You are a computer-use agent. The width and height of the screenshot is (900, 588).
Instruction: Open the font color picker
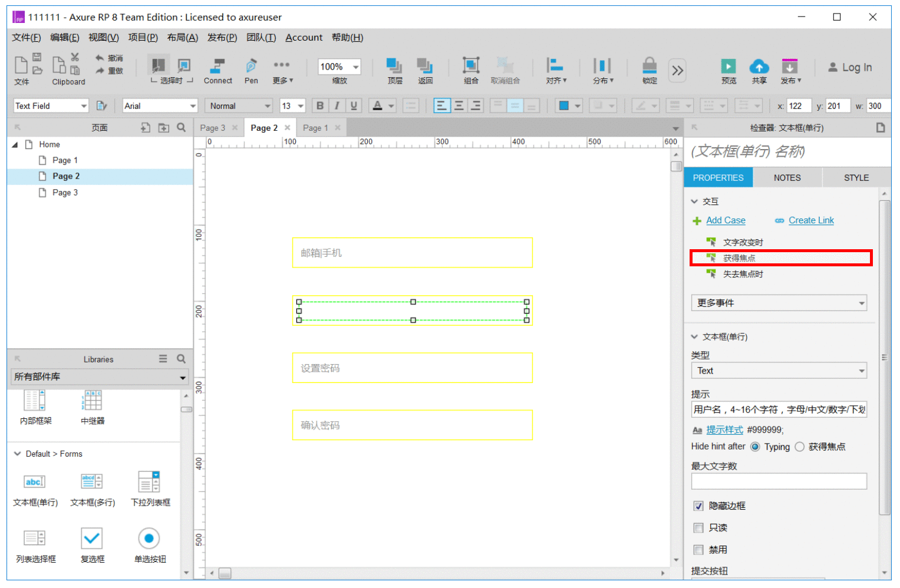378,105
